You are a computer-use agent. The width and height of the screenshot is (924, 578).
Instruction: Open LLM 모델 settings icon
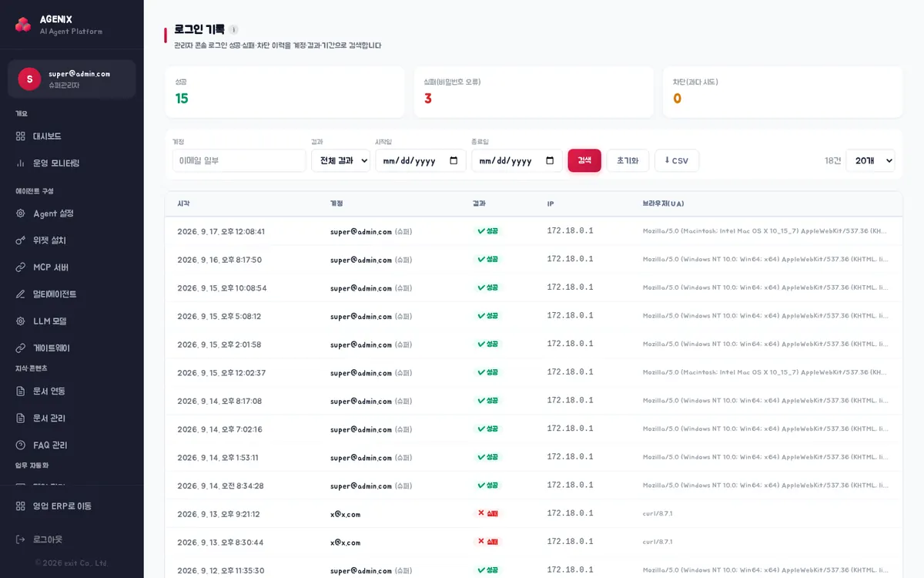[21, 321]
